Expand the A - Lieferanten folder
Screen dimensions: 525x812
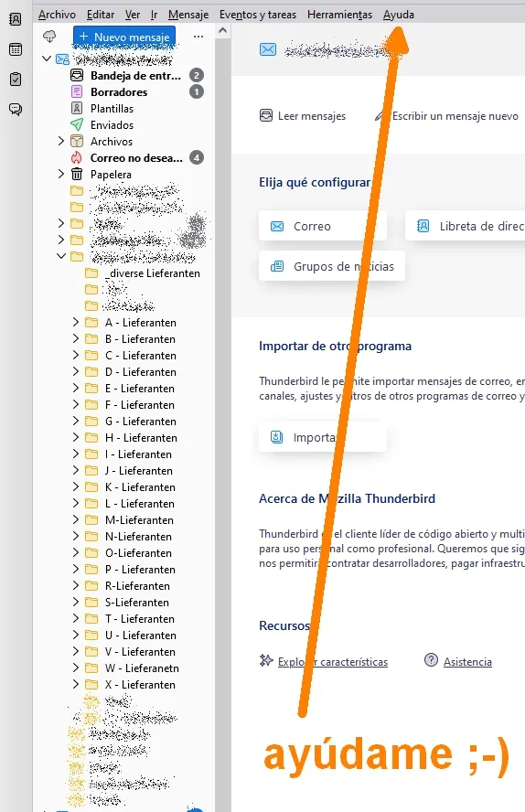[x=76, y=322]
